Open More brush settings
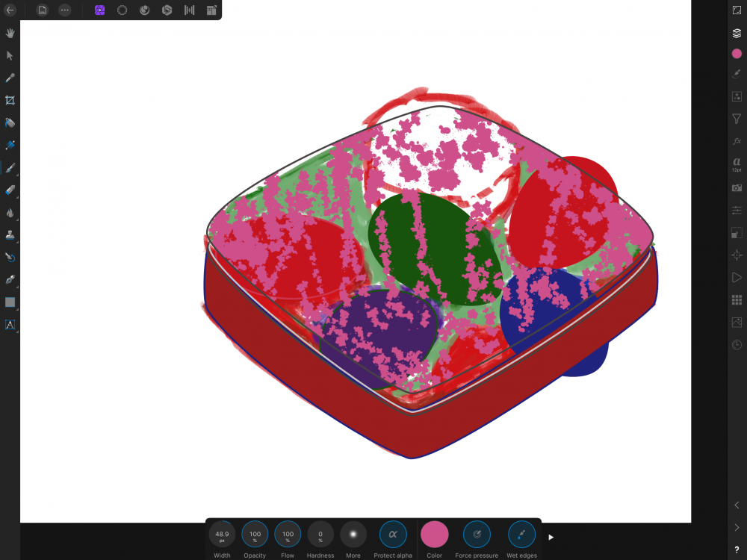The height and width of the screenshot is (560, 747). click(x=353, y=535)
